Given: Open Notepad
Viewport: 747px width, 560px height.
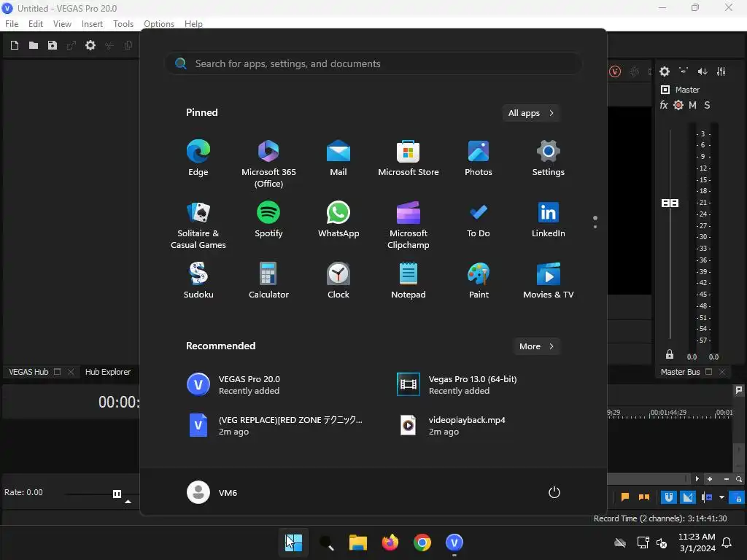Looking at the screenshot, I should point(409,281).
